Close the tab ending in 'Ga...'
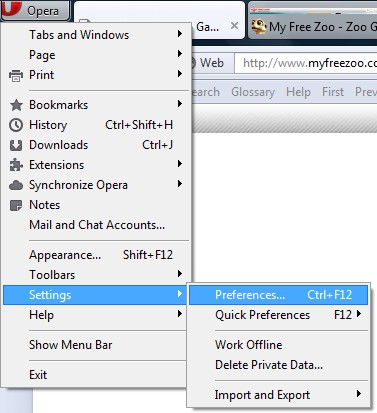 (x=235, y=26)
